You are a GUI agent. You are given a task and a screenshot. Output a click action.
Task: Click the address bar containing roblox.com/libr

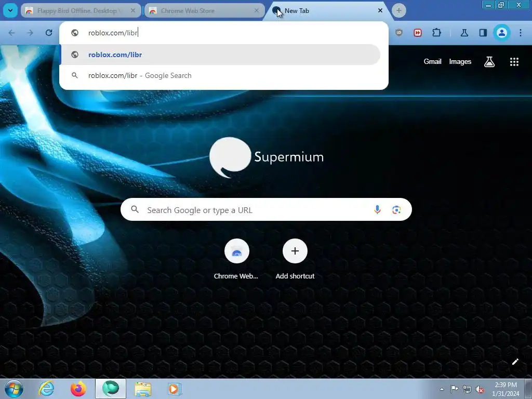coord(224,33)
